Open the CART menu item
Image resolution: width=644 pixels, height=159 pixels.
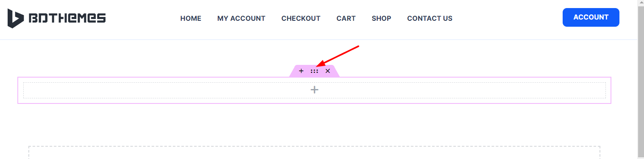tap(346, 18)
